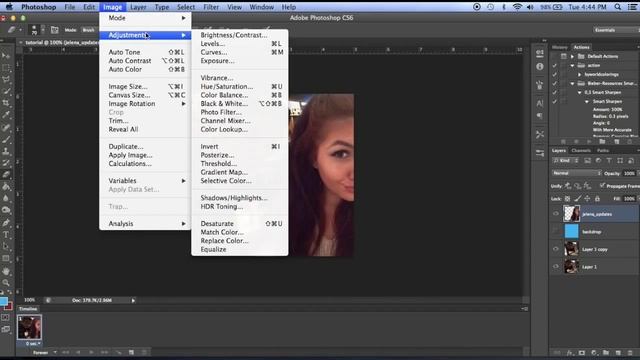The width and height of the screenshot is (640, 360).
Task: Expand the Default Actions folder
Action: 572,56
